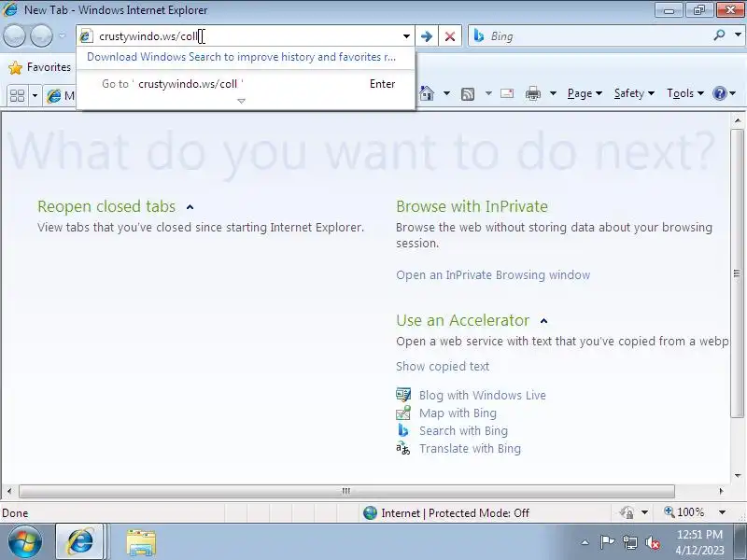Image resolution: width=747 pixels, height=560 pixels.
Task: Click the Home toolbar icon
Action: 427,93
